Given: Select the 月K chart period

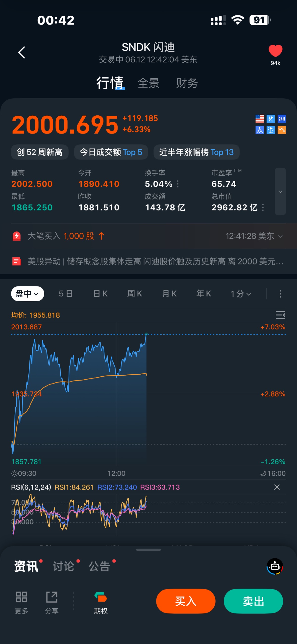Looking at the screenshot, I should pos(169,294).
